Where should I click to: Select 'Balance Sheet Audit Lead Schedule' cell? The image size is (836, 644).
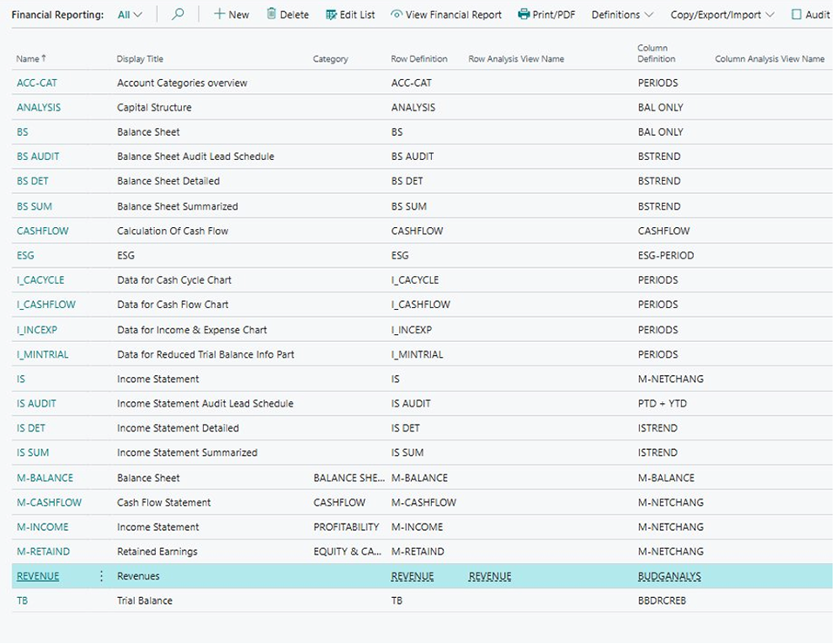pyautogui.click(x=196, y=157)
